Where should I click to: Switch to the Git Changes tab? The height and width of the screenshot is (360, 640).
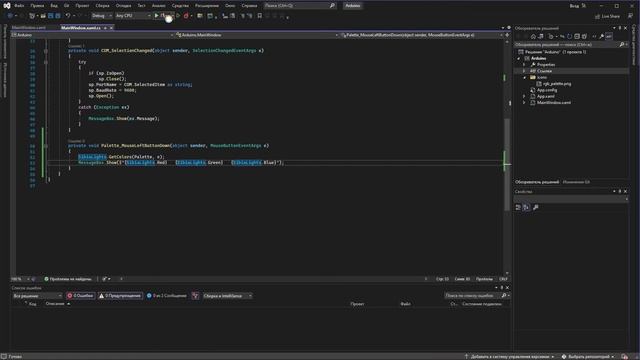576,182
